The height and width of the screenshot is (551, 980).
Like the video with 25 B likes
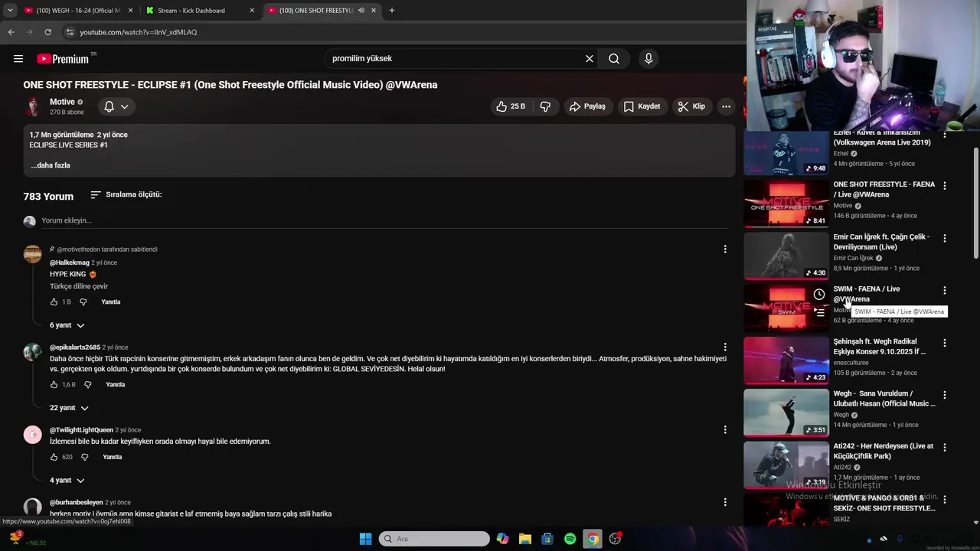[x=511, y=106]
